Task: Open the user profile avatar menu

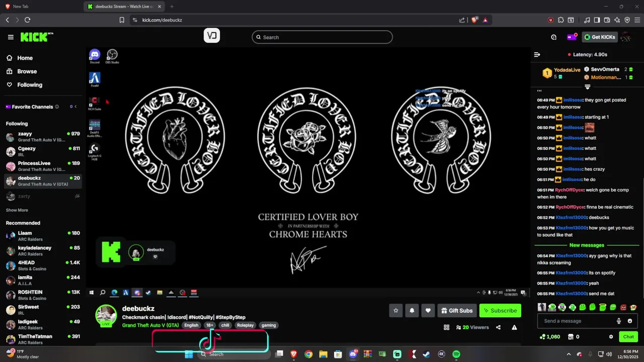Action: click(626, 37)
